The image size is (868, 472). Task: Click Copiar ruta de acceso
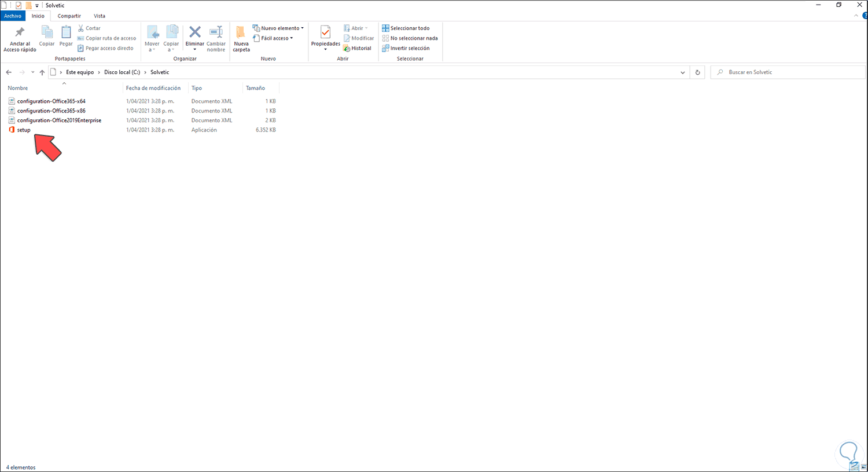106,38
